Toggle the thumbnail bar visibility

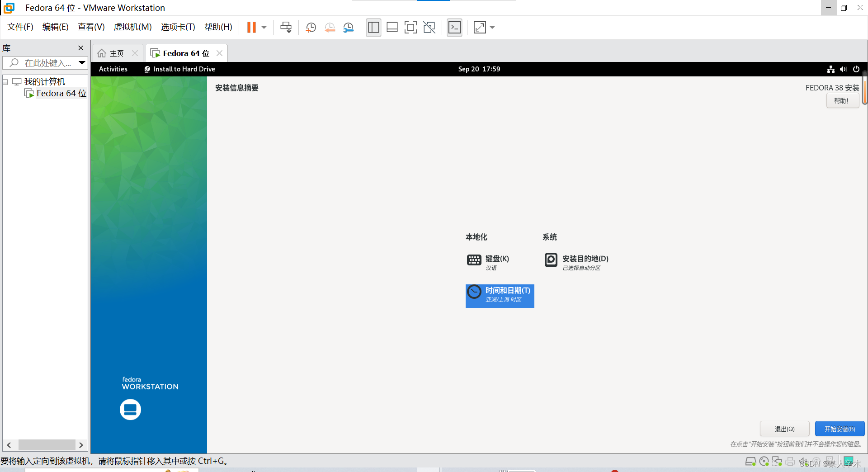[x=392, y=27]
